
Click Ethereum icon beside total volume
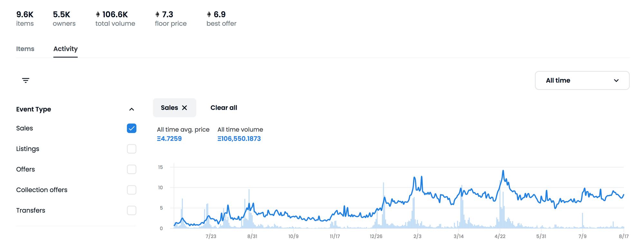[98, 14]
